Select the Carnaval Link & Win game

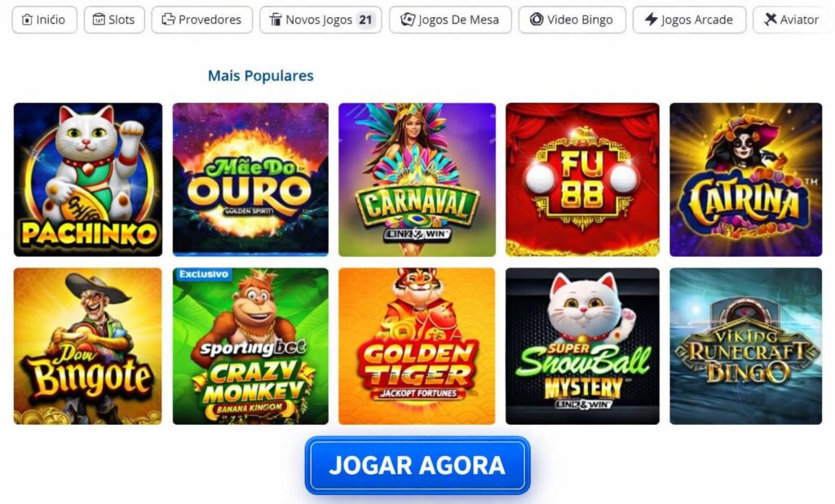[417, 179]
